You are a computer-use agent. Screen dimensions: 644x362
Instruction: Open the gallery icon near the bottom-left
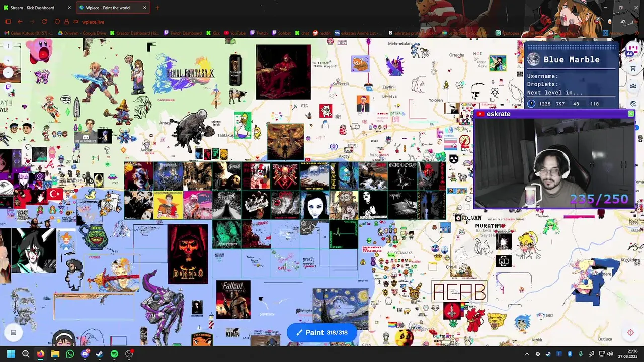click(14, 332)
